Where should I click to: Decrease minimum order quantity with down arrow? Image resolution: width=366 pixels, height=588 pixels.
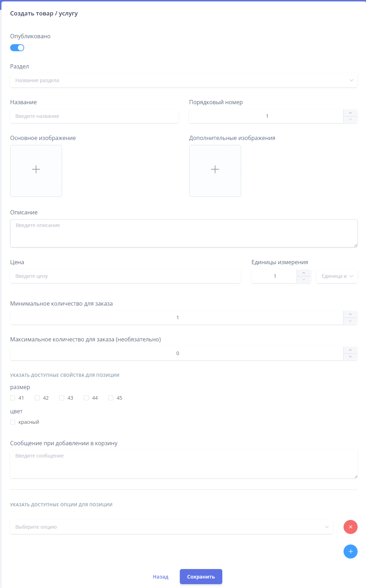[350, 321]
